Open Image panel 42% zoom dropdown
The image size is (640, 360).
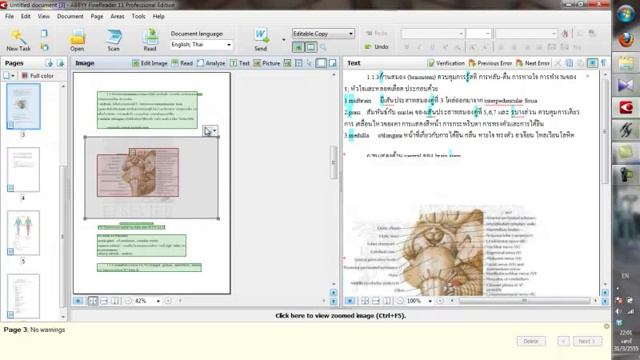[158, 301]
